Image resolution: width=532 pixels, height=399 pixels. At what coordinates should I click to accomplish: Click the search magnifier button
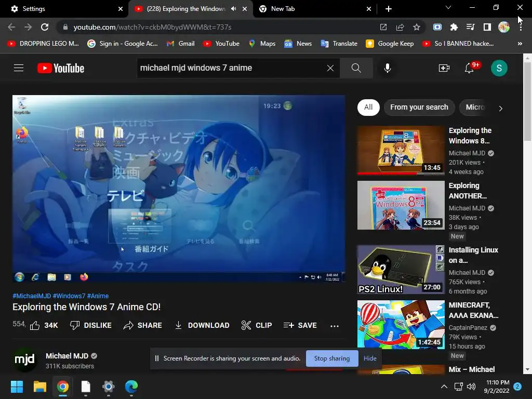point(356,68)
